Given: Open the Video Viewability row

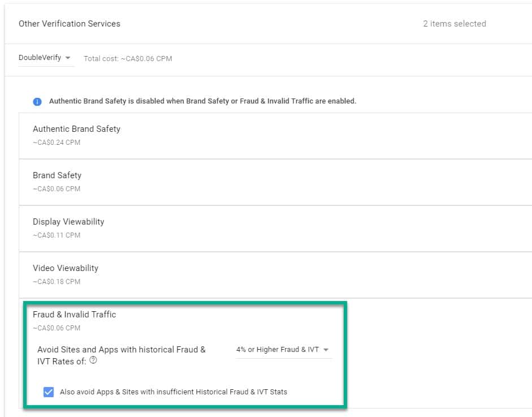Looking at the screenshot, I should click(x=66, y=268).
